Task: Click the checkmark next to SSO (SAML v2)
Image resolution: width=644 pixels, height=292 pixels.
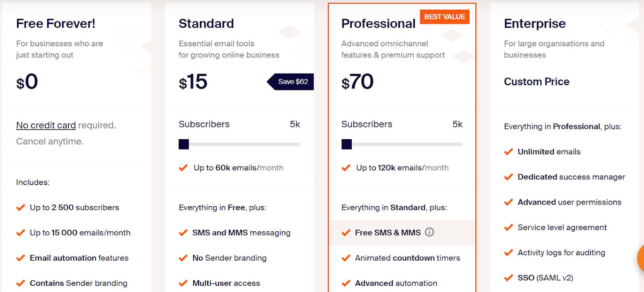Action: 508,278
